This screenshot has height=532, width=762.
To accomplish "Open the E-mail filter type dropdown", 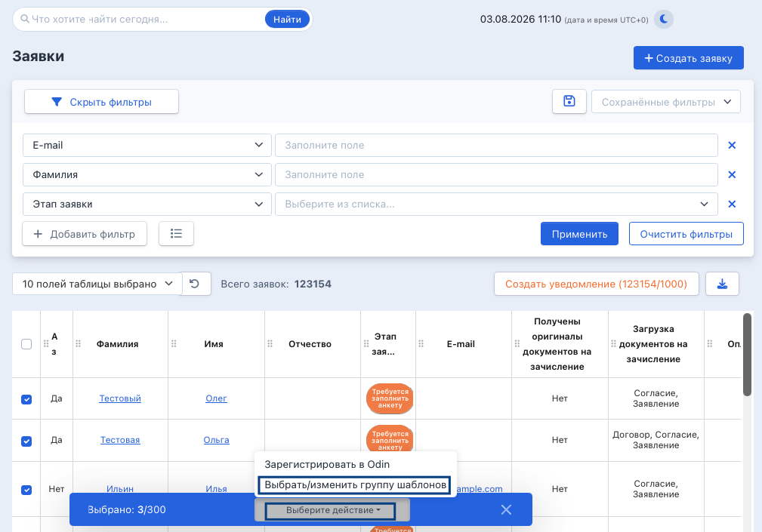I will (x=147, y=145).
